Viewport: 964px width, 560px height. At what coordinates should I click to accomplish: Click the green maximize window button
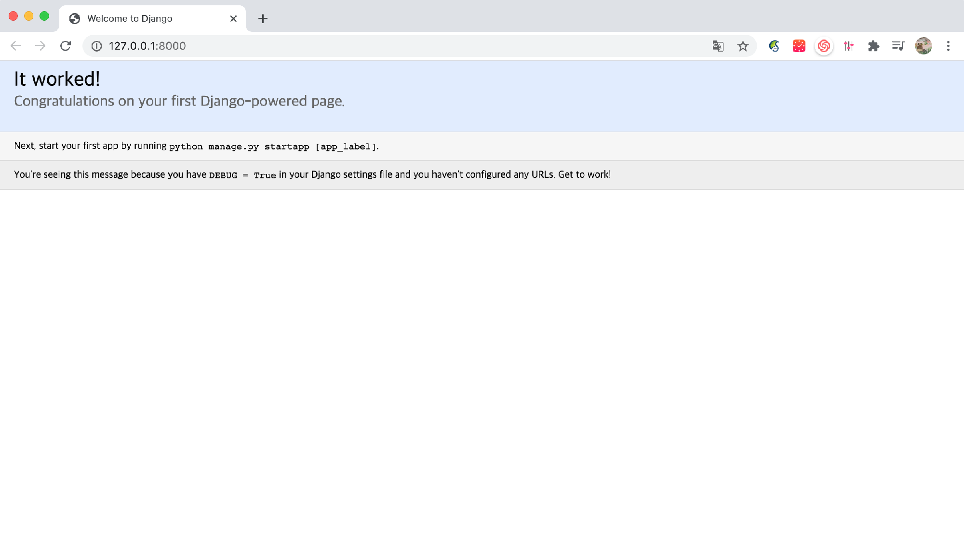click(44, 16)
